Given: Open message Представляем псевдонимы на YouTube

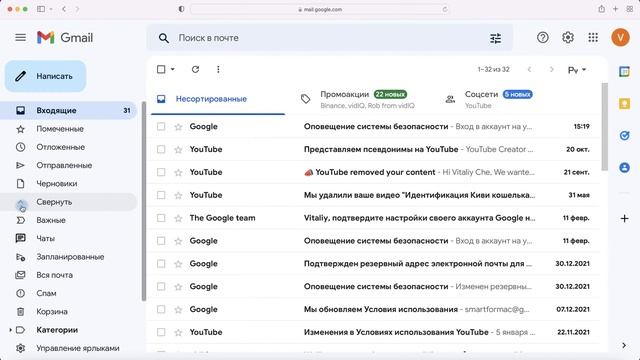Looking at the screenshot, I should [x=381, y=149].
